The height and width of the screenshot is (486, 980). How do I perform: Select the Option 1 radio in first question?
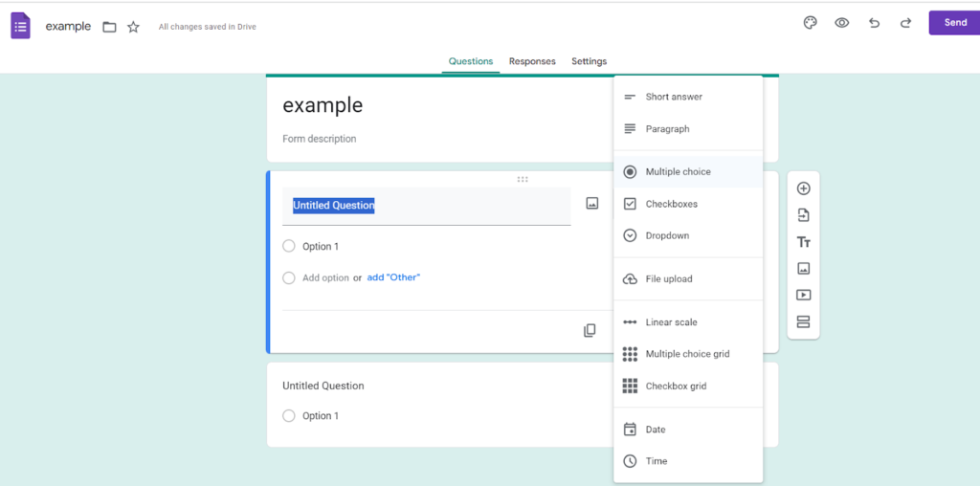coord(289,246)
